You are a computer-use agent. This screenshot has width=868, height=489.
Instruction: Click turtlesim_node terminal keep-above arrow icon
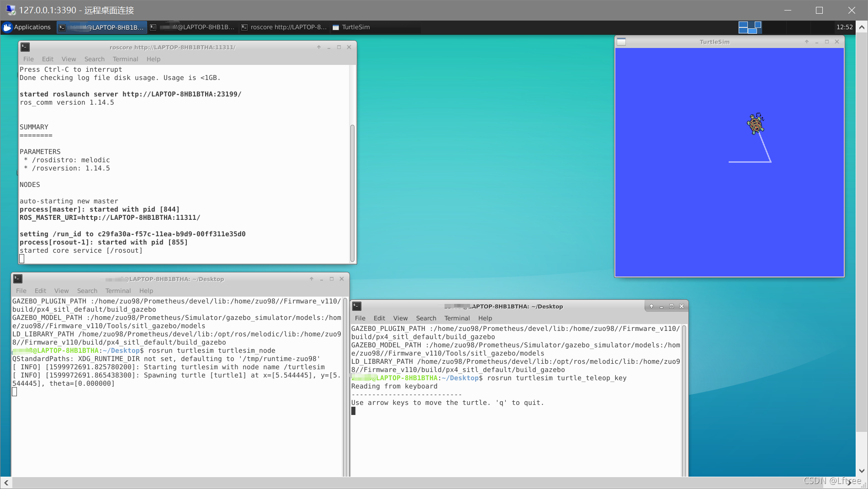click(x=312, y=279)
